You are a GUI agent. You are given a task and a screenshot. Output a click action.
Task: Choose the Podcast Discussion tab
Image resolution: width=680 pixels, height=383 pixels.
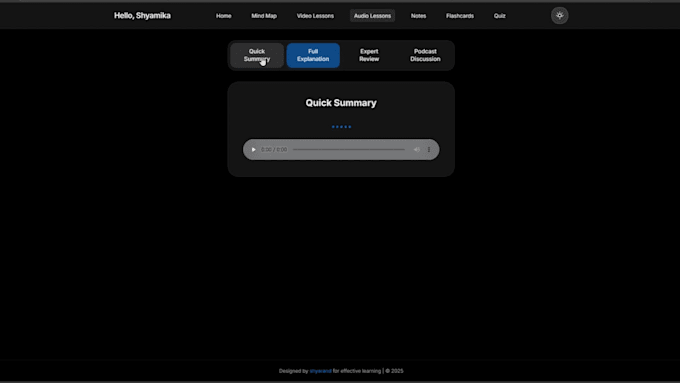tap(425, 55)
